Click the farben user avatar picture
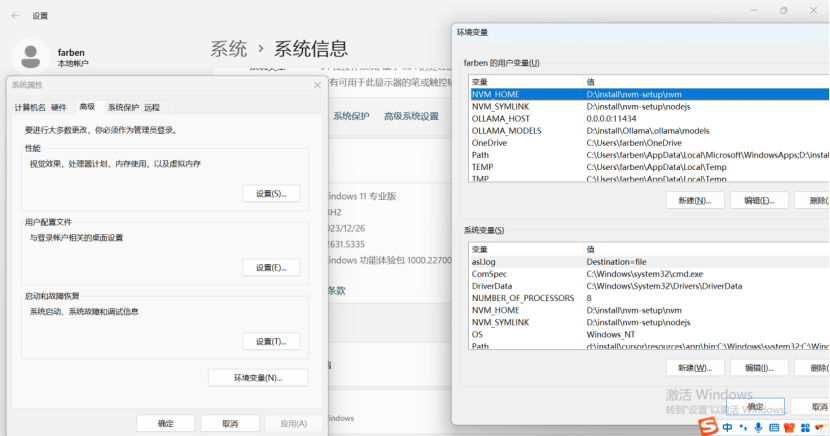 [x=31, y=57]
